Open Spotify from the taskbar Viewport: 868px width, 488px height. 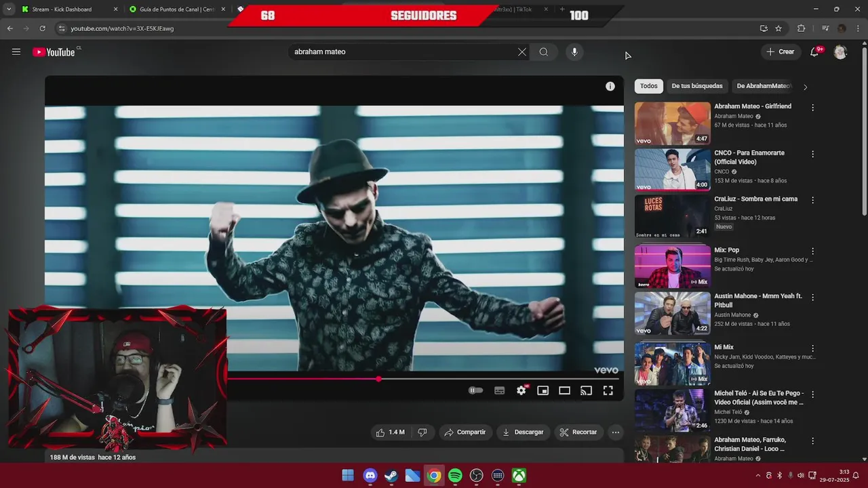[x=456, y=476]
